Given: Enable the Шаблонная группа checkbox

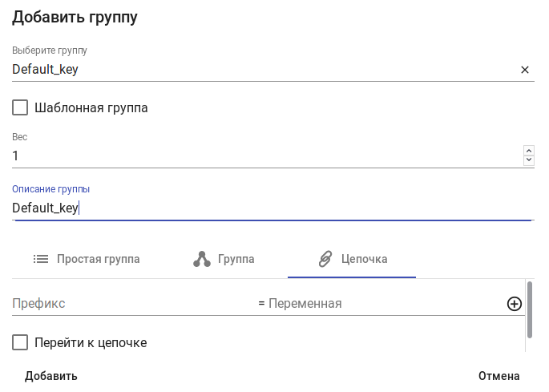Looking at the screenshot, I should tap(21, 107).
